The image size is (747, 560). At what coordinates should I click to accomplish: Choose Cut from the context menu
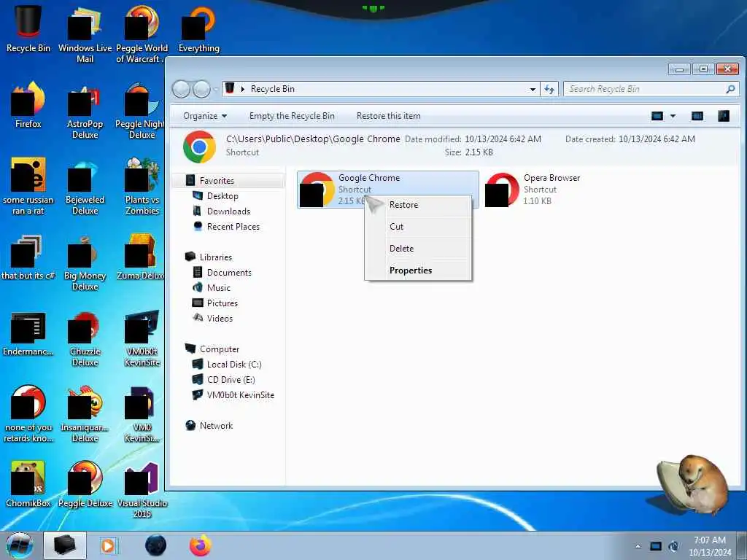(418, 227)
